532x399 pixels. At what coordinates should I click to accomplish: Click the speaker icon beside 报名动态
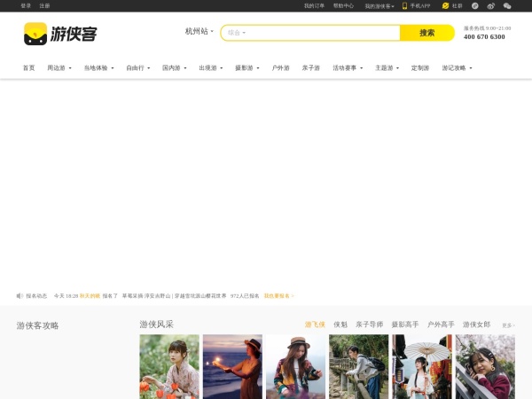pyautogui.click(x=20, y=295)
